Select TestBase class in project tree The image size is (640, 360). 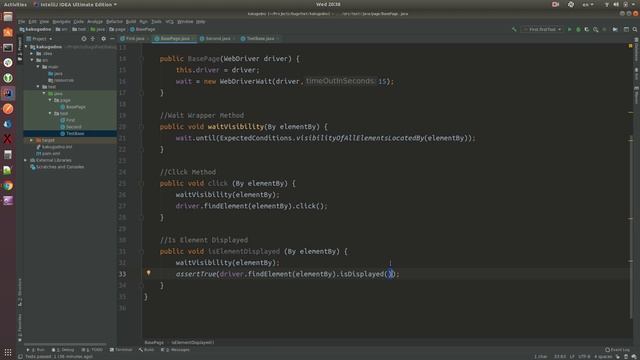coord(72,133)
